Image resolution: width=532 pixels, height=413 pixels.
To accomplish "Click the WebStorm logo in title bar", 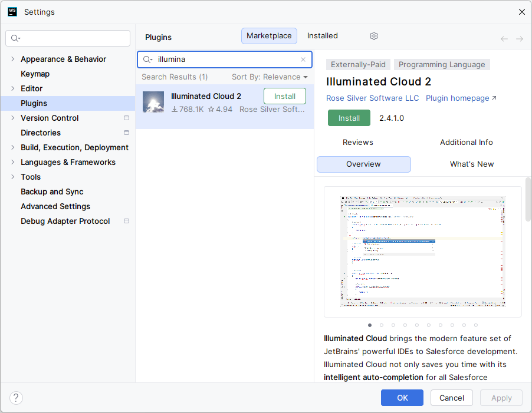I will point(12,12).
